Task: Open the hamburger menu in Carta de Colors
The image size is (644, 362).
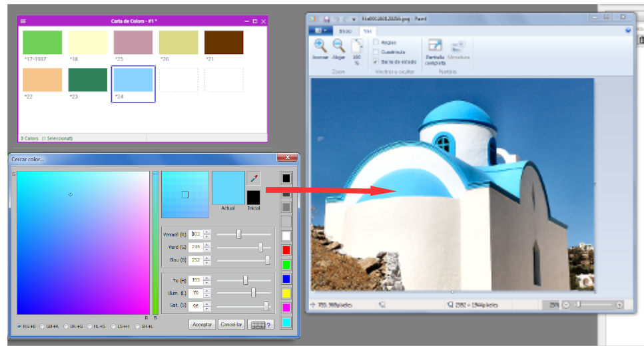Action: pos(23,21)
